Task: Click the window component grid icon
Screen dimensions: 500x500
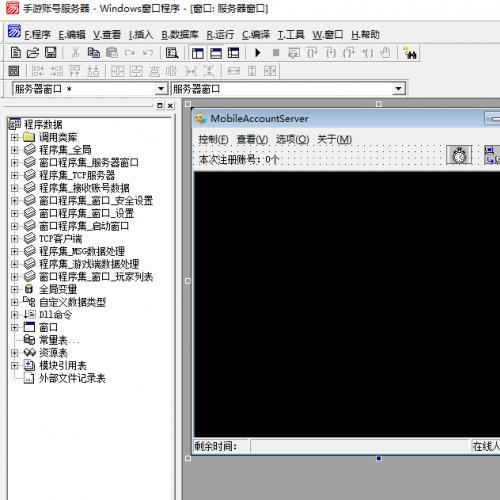Action: click(14, 71)
